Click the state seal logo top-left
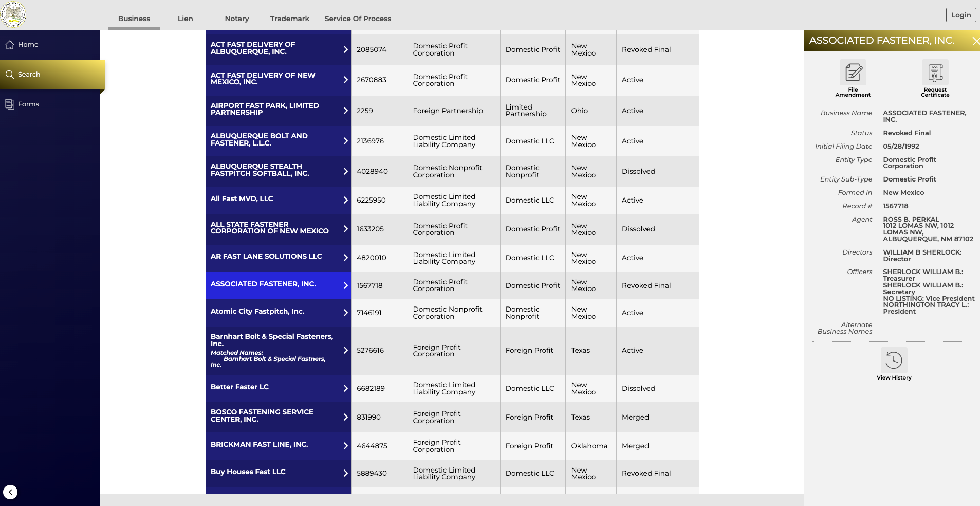Screen dimensions: 980x506 [x=14, y=14]
